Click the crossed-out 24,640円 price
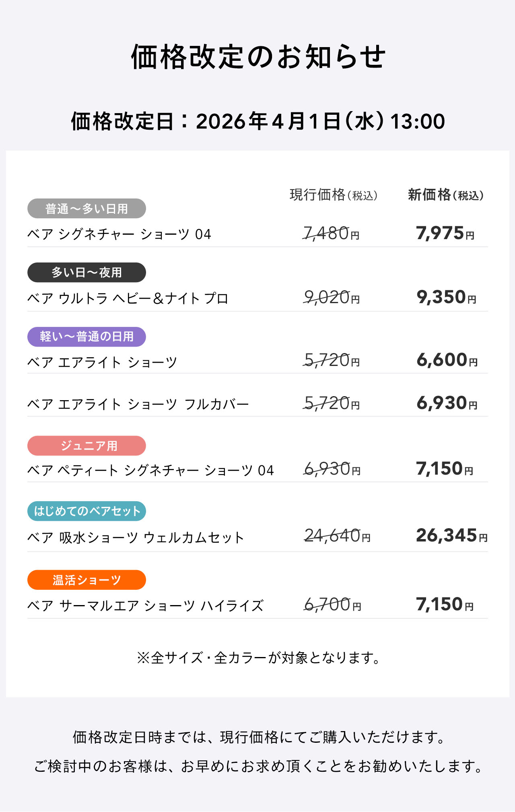 tap(337, 536)
